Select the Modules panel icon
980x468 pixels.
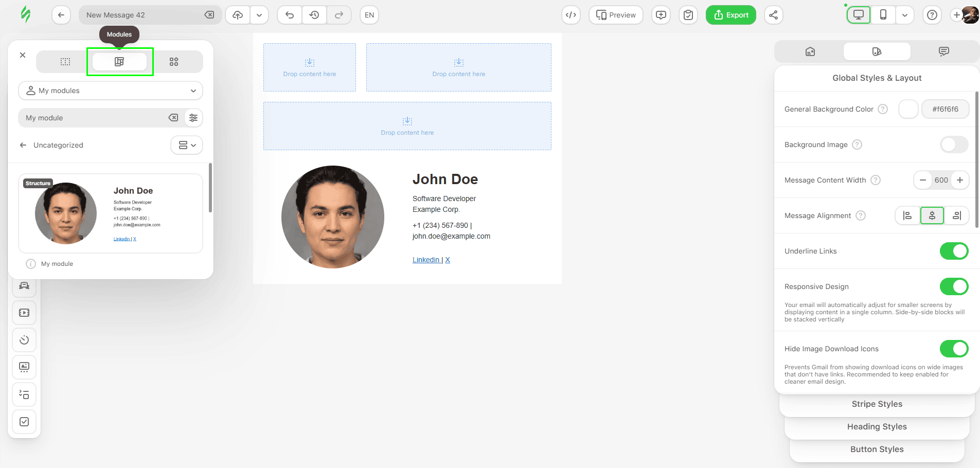119,62
